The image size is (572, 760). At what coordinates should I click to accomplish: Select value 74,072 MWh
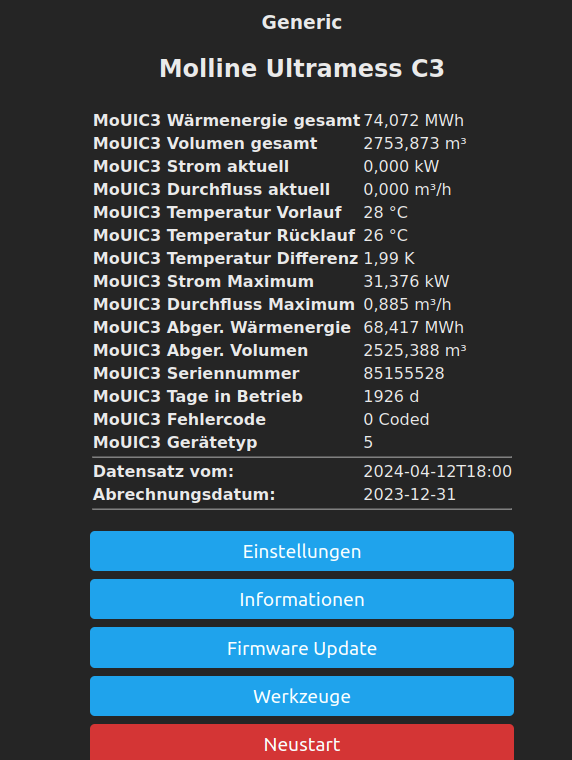[x=413, y=120]
